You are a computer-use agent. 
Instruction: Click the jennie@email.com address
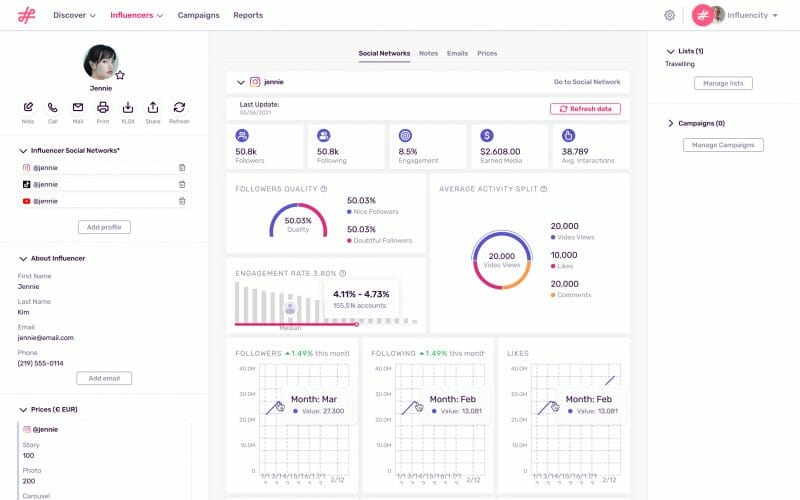(x=45, y=338)
